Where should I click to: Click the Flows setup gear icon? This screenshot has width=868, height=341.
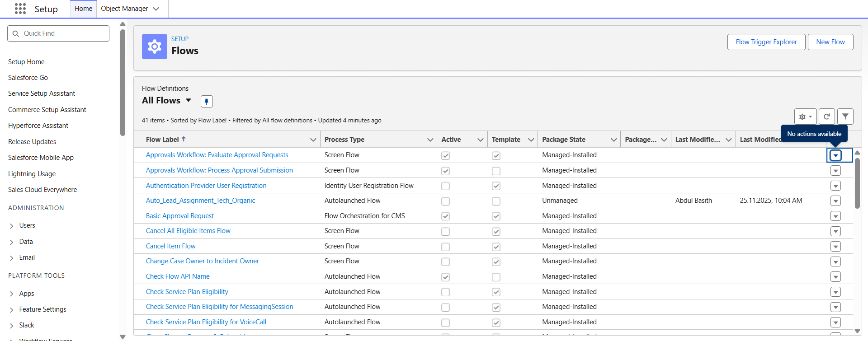(155, 47)
